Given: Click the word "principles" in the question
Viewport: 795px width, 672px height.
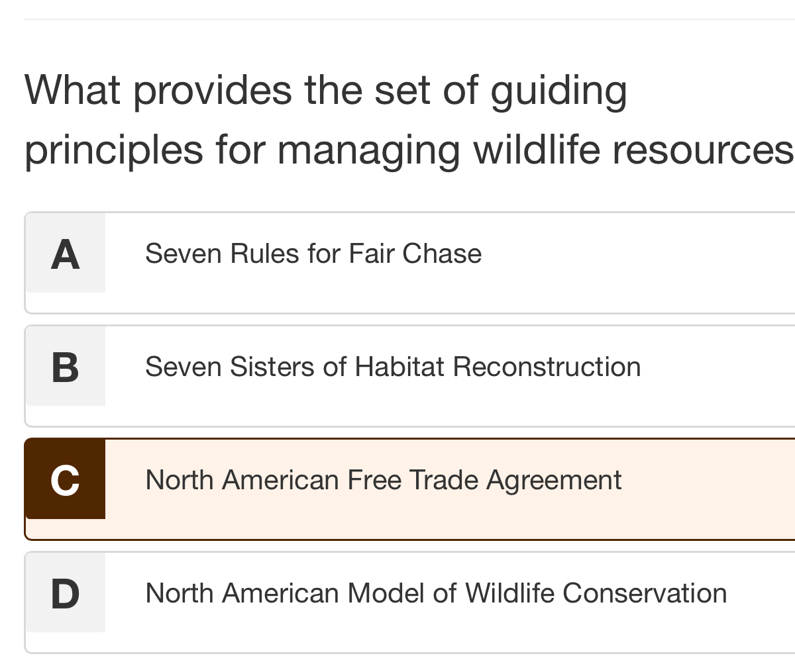Looking at the screenshot, I should tap(113, 150).
